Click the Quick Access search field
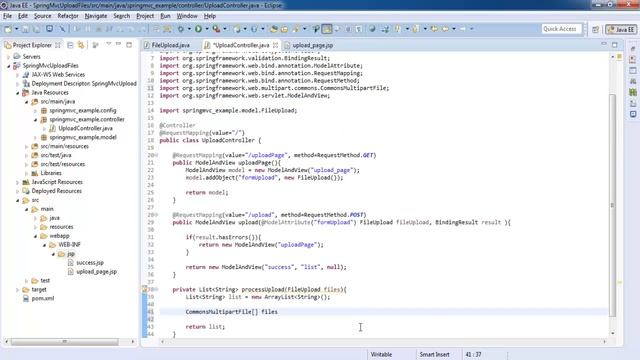Screen dimensions: 640x360 (561, 29)
